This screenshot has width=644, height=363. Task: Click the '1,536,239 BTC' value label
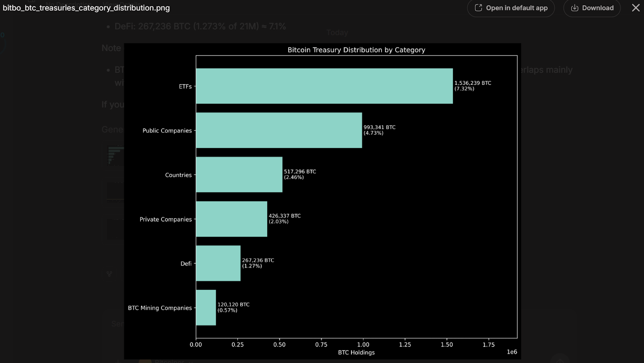coord(473,83)
